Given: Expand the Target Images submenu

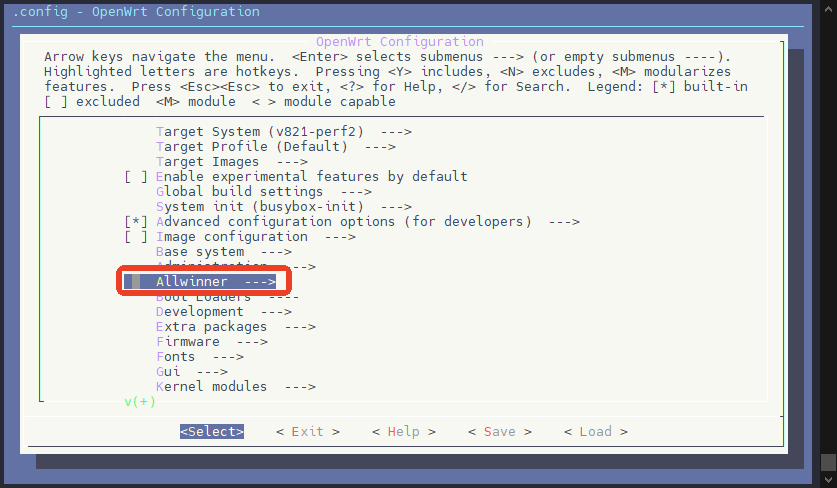Looking at the screenshot, I should pyautogui.click(x=232, y=162).
